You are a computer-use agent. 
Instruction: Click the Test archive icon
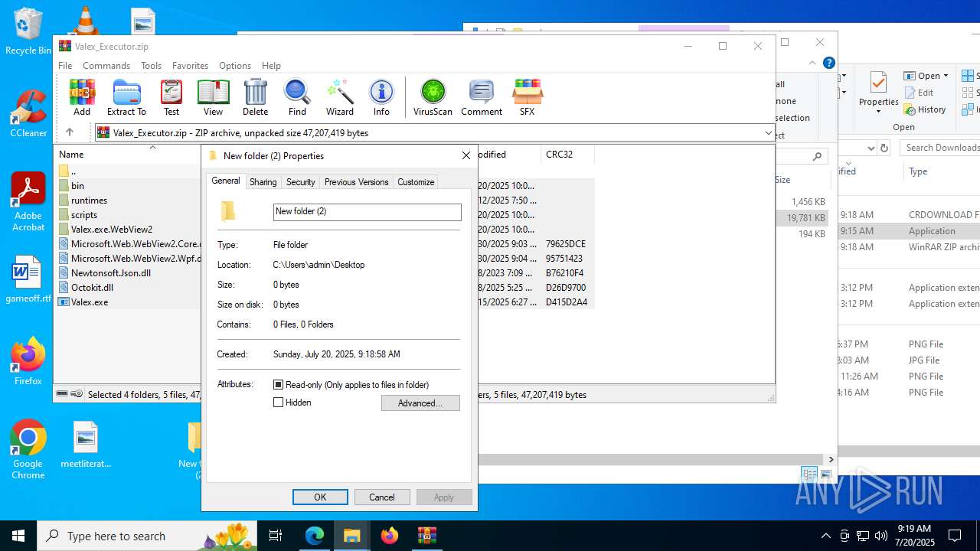pos(171,97)
